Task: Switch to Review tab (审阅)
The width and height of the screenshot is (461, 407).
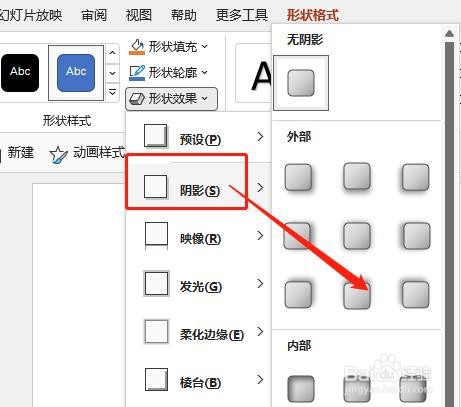Action: [x=94, y=15]
